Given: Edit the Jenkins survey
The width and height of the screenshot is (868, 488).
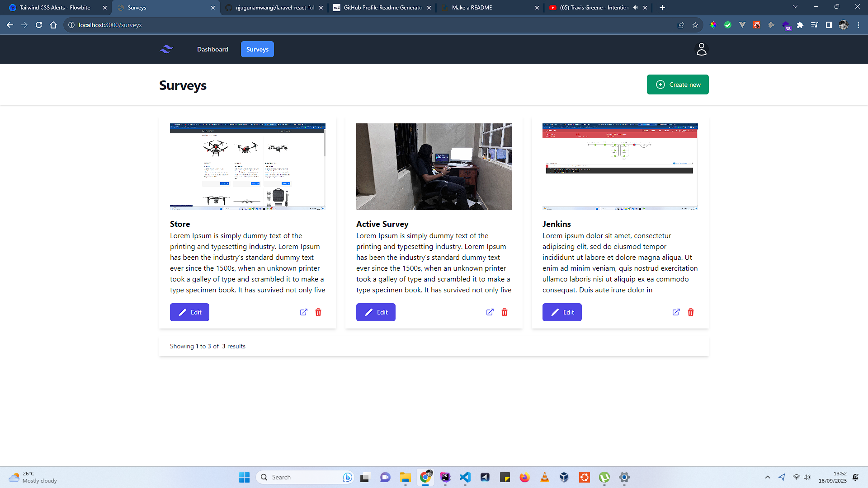Looking at the screenshot, I should coord(562,312).
